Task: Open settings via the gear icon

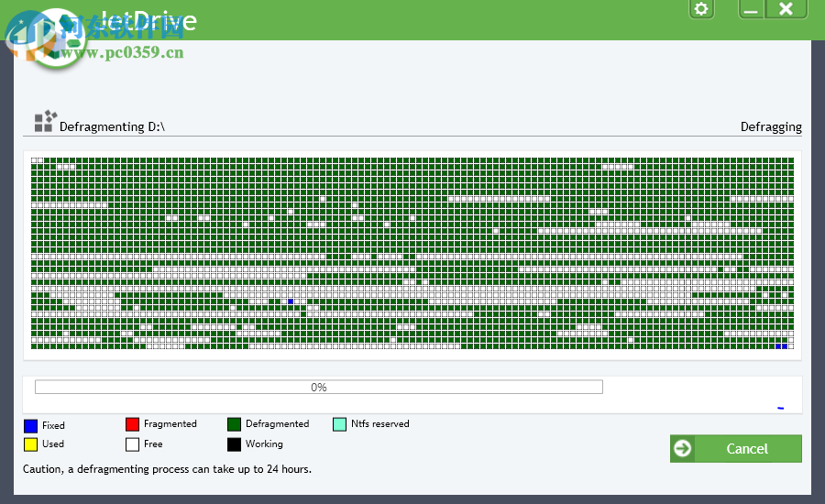Action: 701,9
